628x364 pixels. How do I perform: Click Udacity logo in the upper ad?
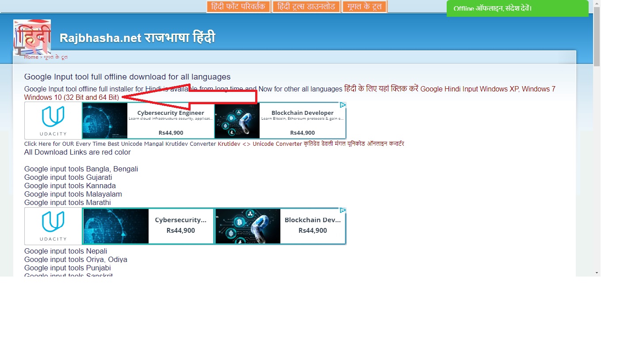[x=53, y=121]
